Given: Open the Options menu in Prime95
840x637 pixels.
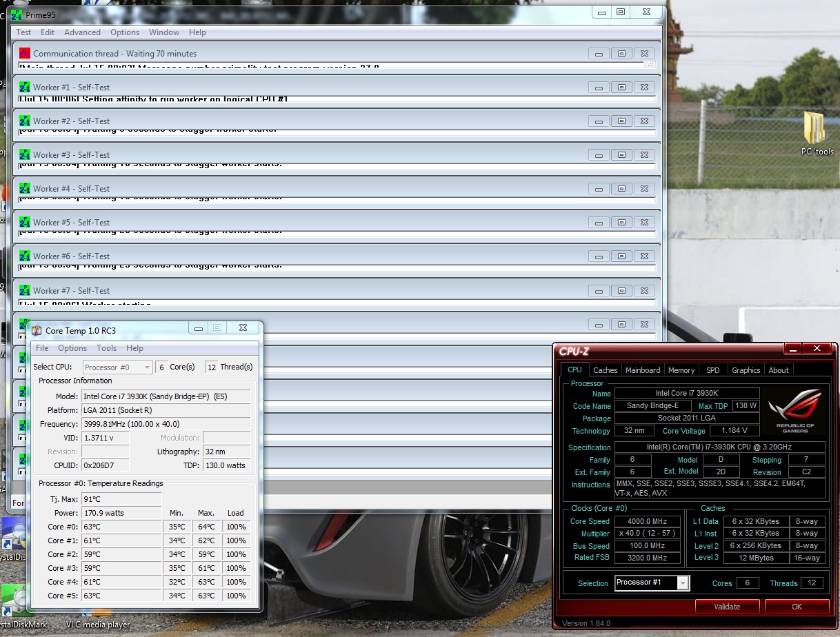Looking at the screenshot, I should pyautogui.click(x=125, y=32).
